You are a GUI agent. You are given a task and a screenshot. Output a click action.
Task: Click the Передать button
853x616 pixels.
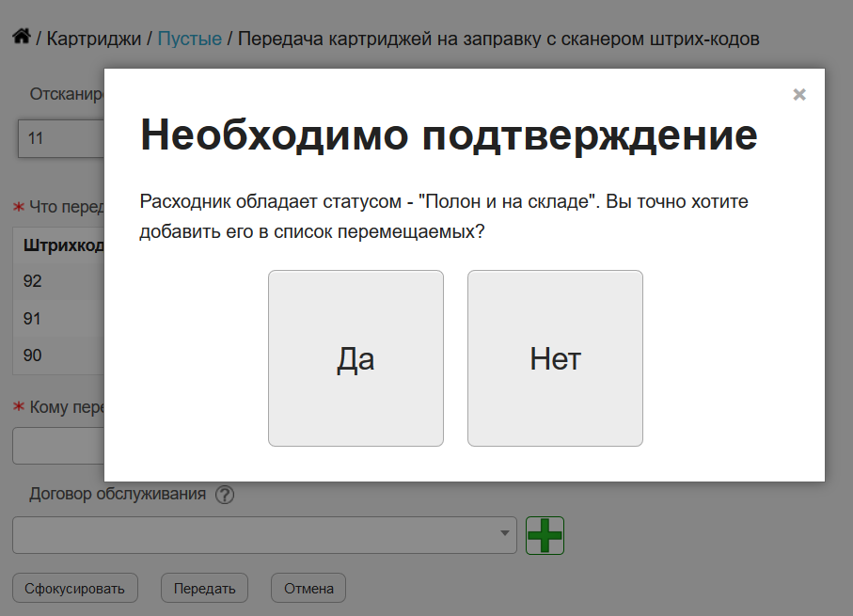pos(204,588)
